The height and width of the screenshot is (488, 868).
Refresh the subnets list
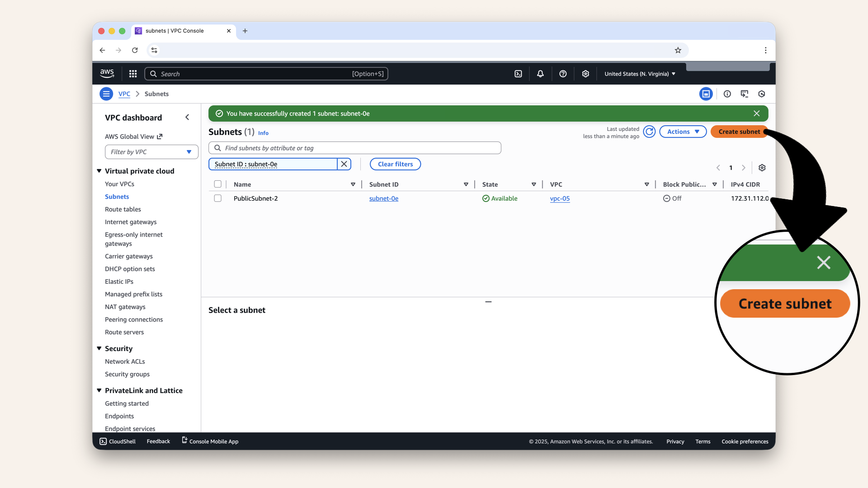649,131
